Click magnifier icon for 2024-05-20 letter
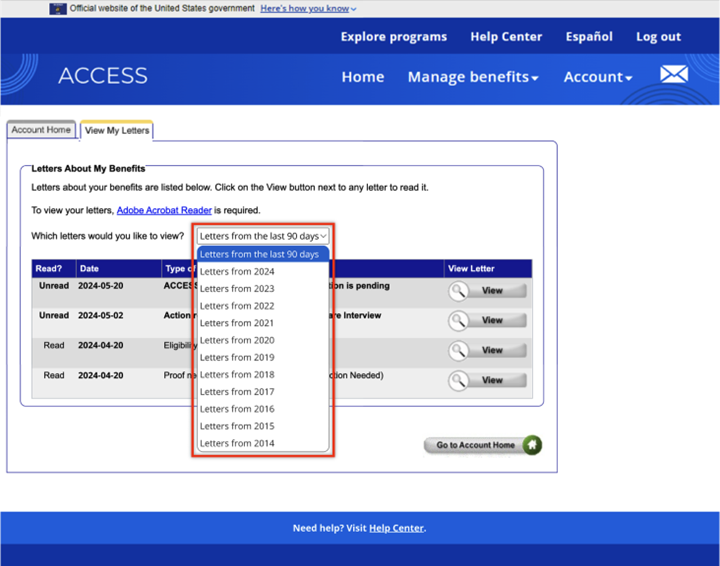This screenshot has width=720, height=566. click(x=458, y=291)
